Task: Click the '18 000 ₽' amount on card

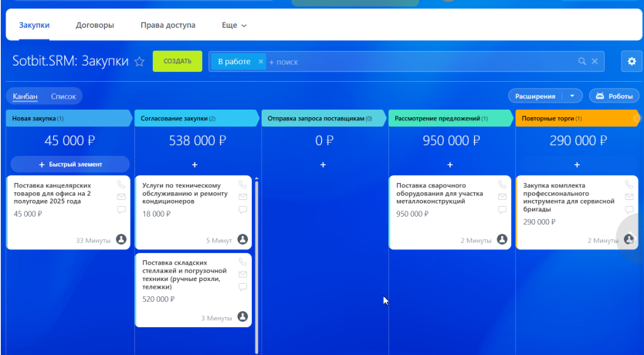Action: coord(156,214)
